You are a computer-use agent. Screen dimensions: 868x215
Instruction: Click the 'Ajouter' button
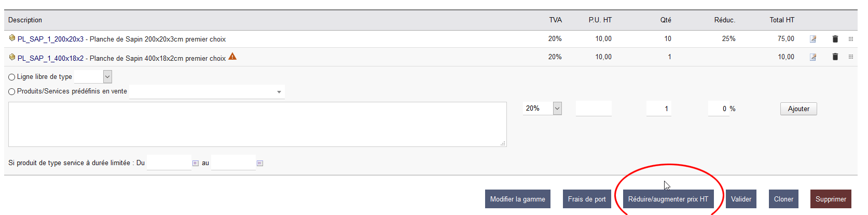pos(798,109)
